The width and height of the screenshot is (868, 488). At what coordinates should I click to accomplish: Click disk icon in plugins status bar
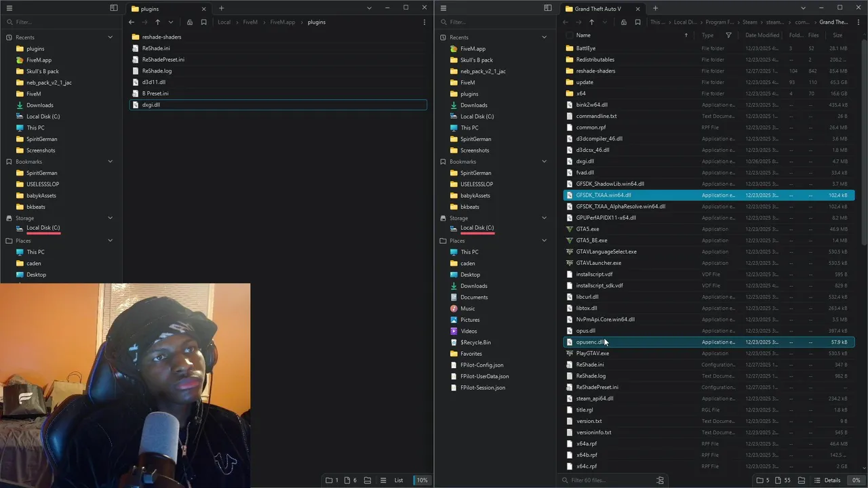(x=368, y=481)
